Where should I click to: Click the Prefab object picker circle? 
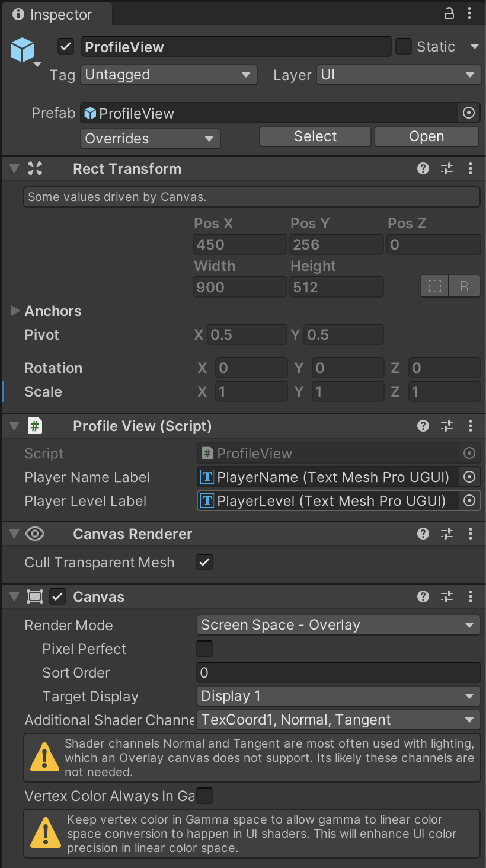469,113
